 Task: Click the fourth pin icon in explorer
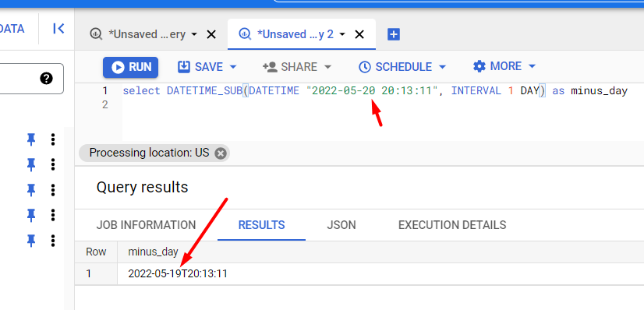point(31,215)
